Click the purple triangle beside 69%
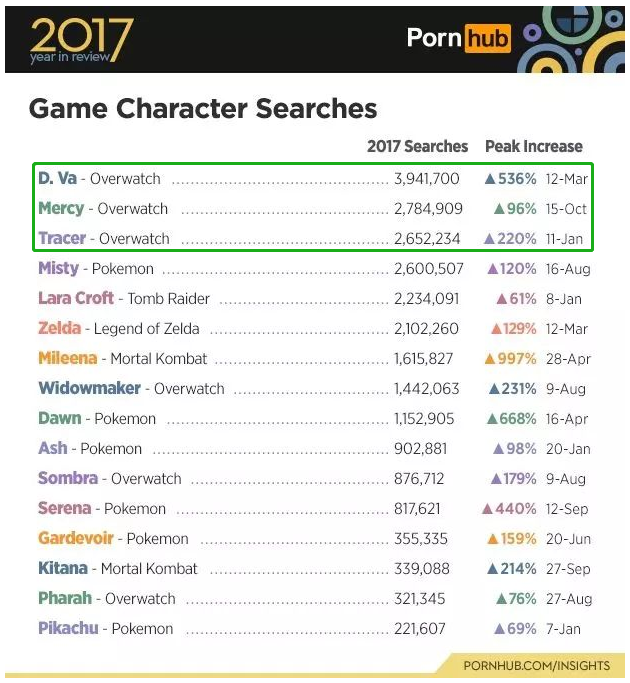 coord(500,629)
